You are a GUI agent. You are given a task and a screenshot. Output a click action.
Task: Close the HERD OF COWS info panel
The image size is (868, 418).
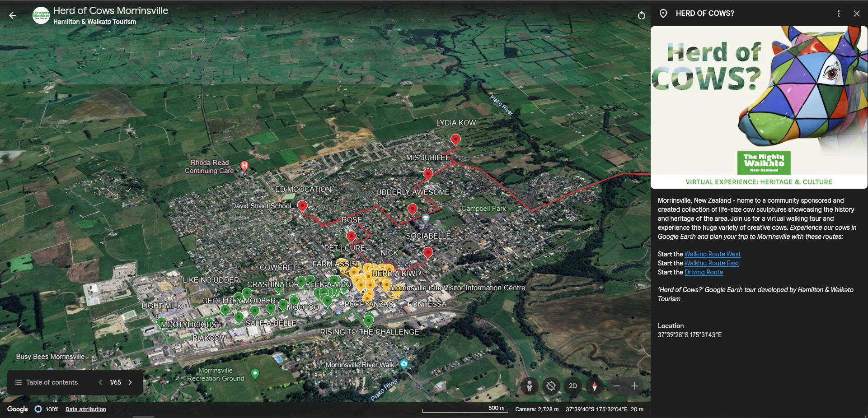[857, 14]
